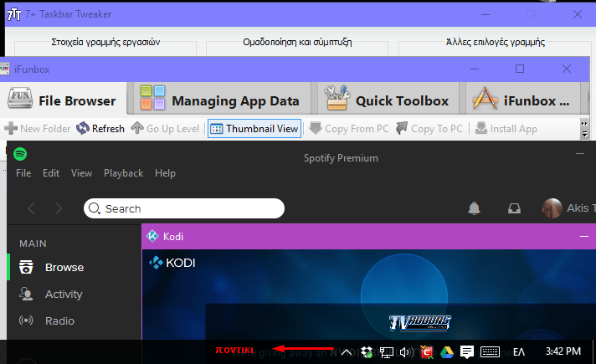Viewport: 596px width, 364px height.
Task: Toggle Thumbnail View in iFunbox
Action: click(254, 128)
